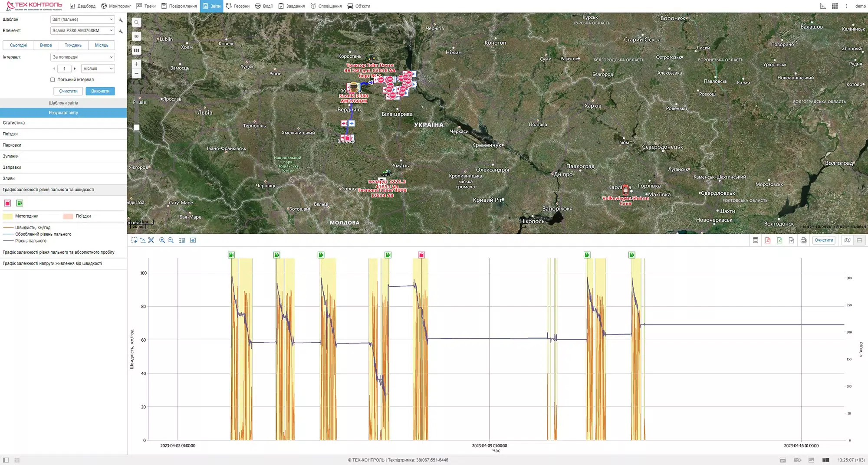
Task: Open the wrench settings next to Елемент
Action: (121, 31)
